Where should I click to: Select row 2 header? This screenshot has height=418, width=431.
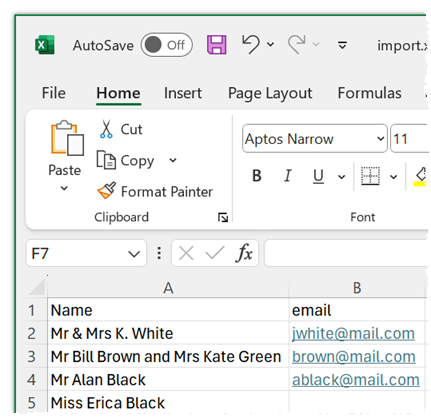[x=32, y=333]
